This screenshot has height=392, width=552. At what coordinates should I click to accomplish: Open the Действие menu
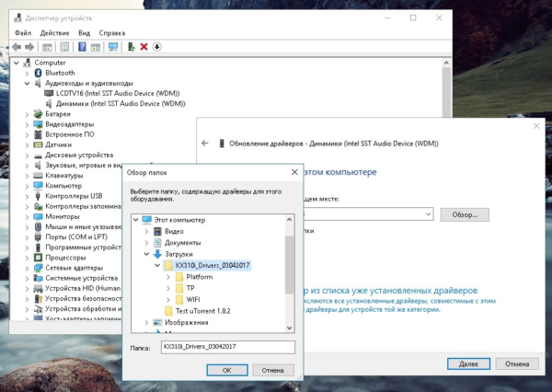54,32
